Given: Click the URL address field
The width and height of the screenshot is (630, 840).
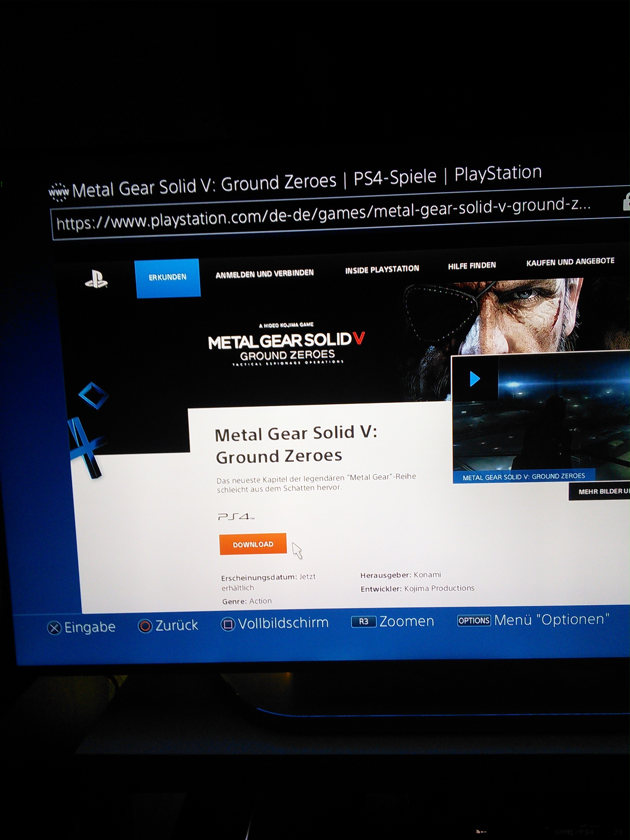Looking at the screenshot, I should click(x=323, y=215).
